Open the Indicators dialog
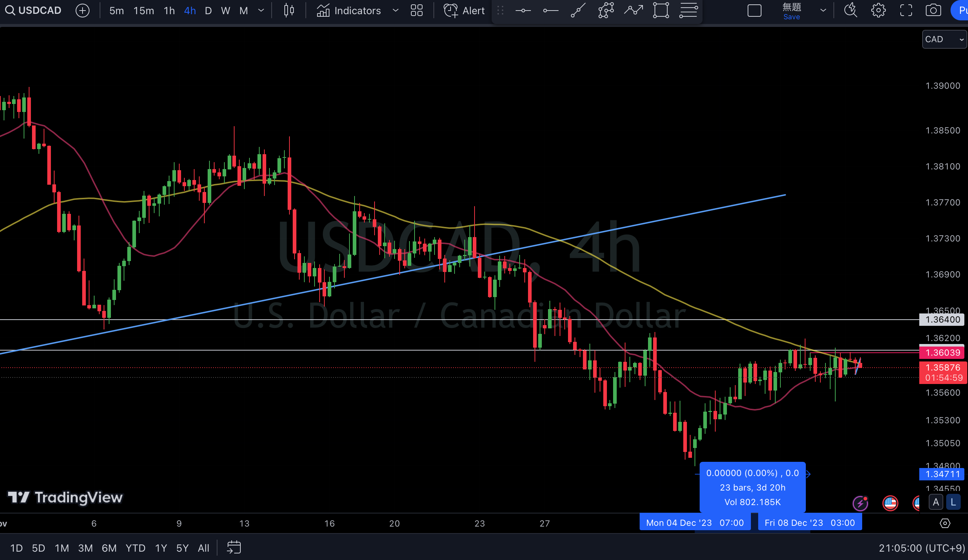 349,11
